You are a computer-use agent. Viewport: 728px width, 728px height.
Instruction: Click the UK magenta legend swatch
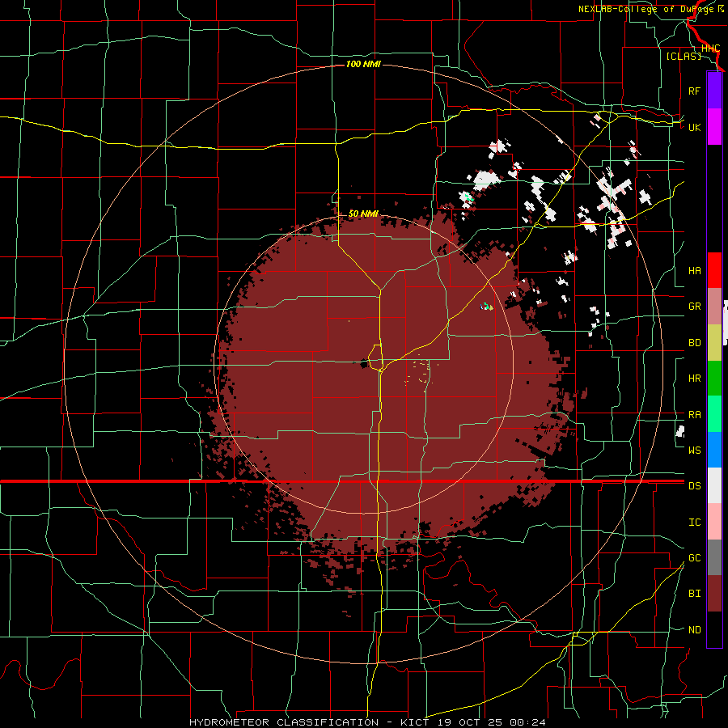[x=714, y=127]
